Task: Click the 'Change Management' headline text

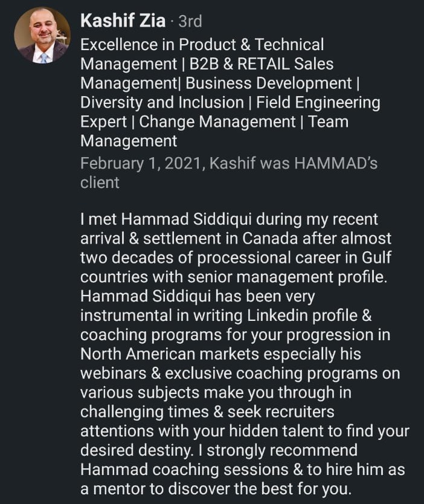Action: 217,122
